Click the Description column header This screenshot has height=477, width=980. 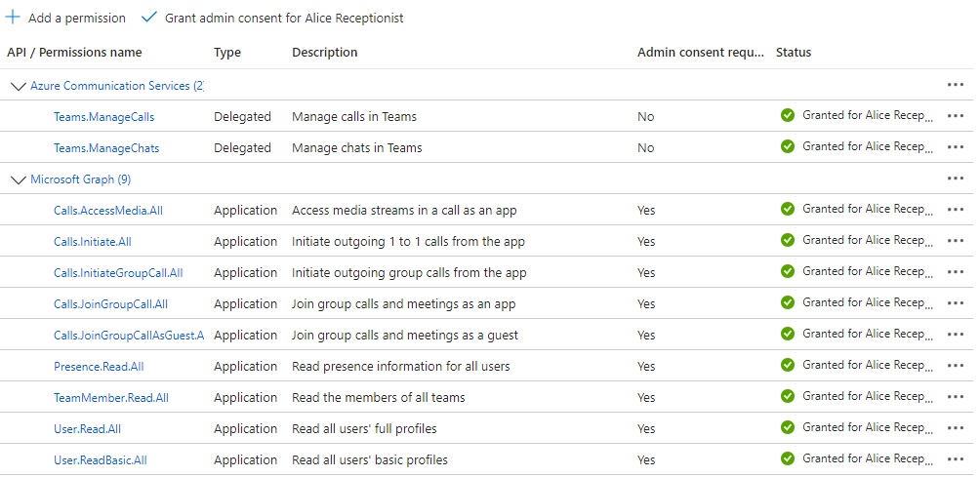325,53
